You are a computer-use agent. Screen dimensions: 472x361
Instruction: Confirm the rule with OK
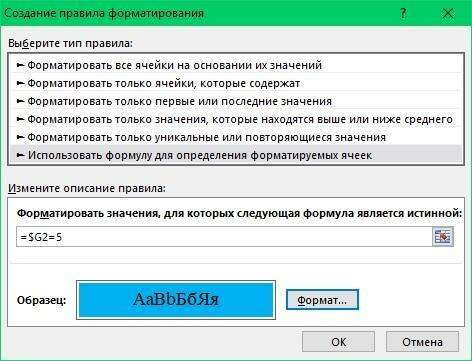338,342
